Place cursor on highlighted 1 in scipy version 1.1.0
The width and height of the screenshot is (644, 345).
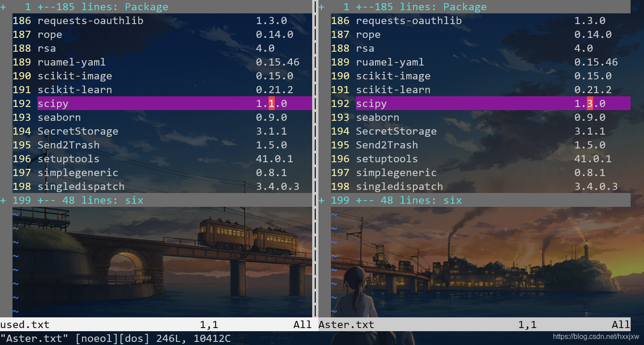click(x=272, y=103)
